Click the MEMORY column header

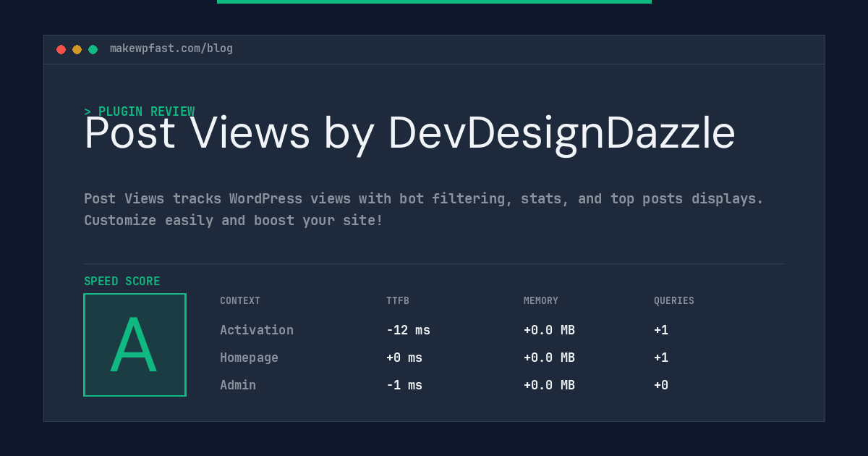(541, 301)
